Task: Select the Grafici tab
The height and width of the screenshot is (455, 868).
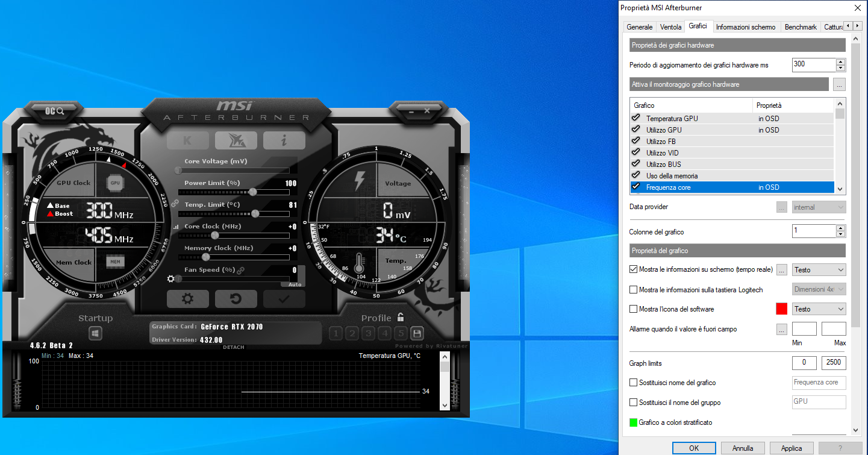Action: coord(698,27)
